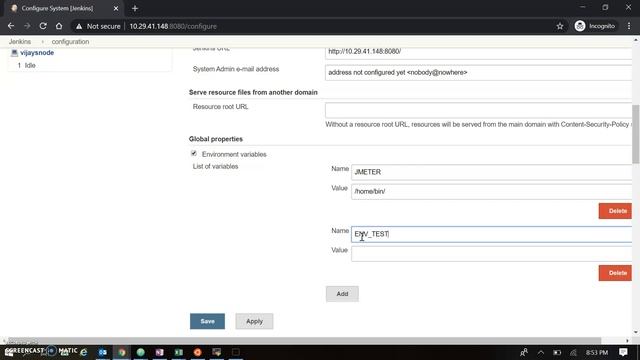
Task: Click the horizontal page scrollbar
Action: point(304,340)
